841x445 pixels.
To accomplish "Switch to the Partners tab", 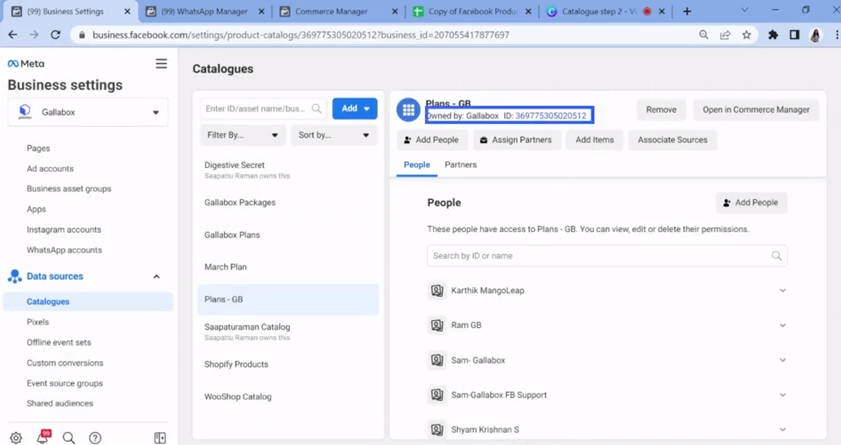I will [460, 165].
